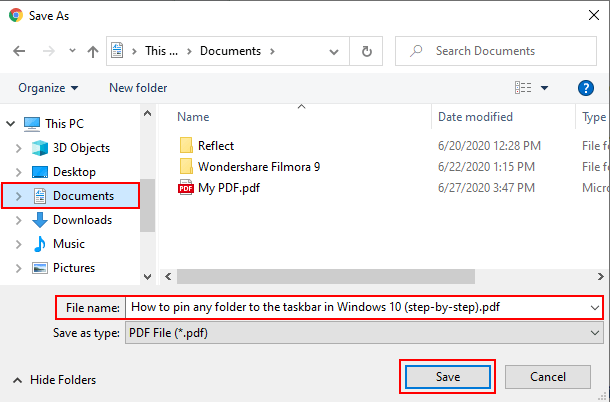
Task: Click date 6/20/2020 12:28 PM
Action: [x=489, y=146]
